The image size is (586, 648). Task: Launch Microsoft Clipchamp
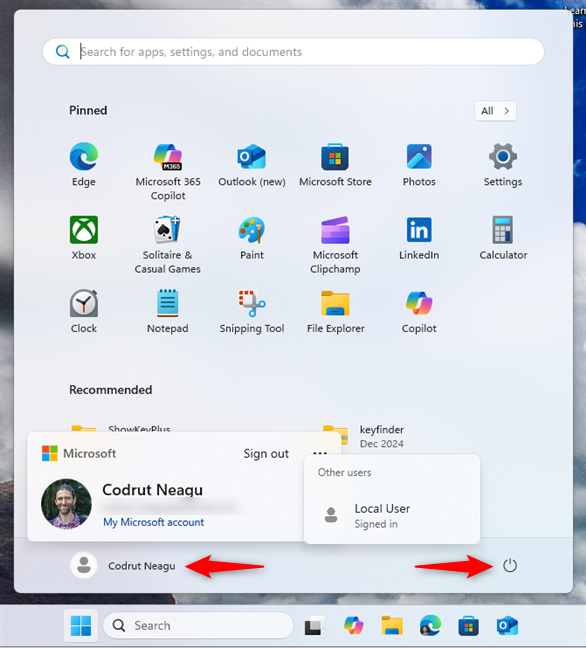point(335,245)
